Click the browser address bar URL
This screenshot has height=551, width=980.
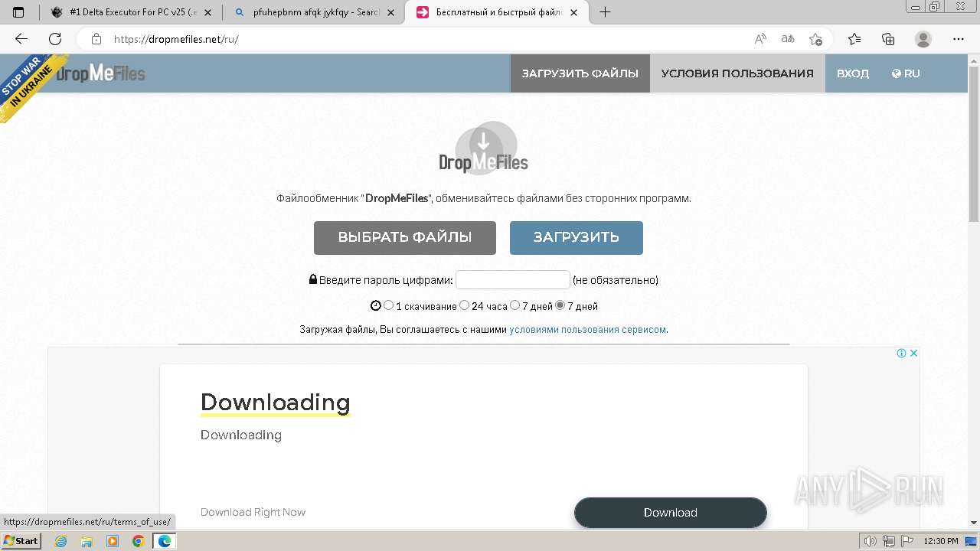pyautogui.click(x=177, y=39)
